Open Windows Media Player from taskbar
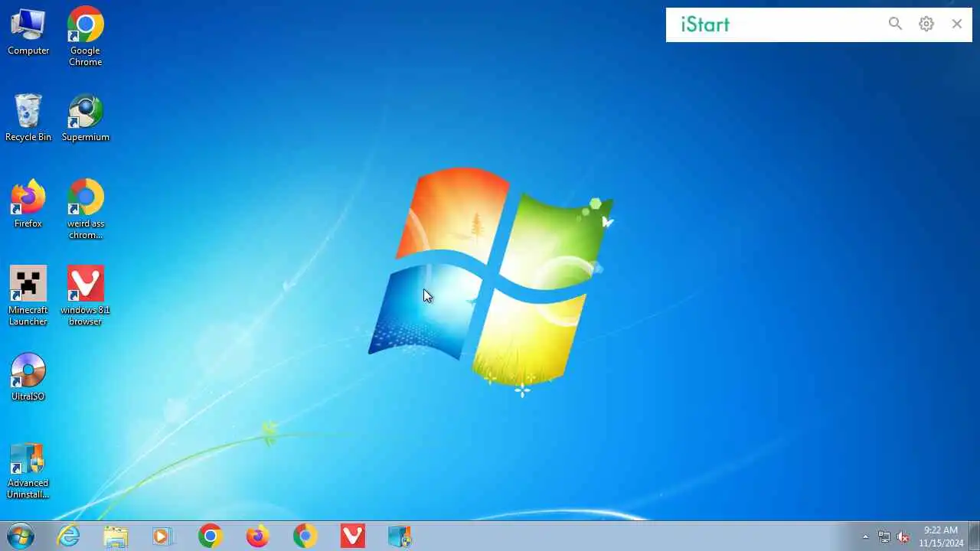 coord(162,536)
